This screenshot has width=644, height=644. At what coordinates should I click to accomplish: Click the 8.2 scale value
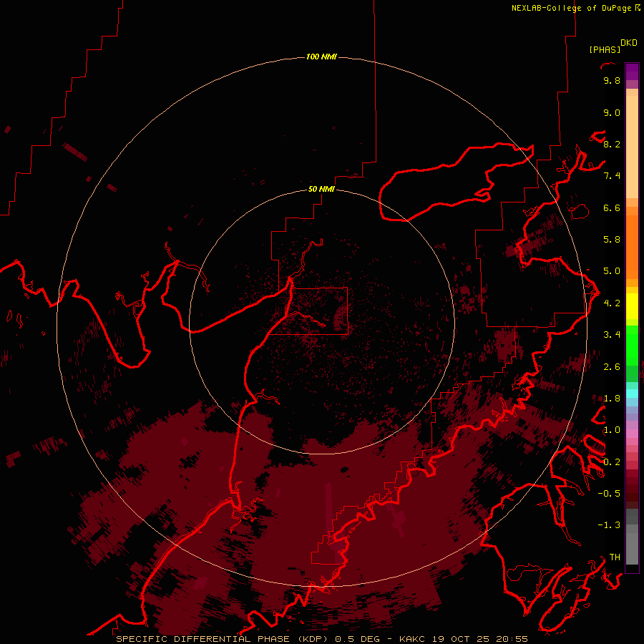point(612,144)
